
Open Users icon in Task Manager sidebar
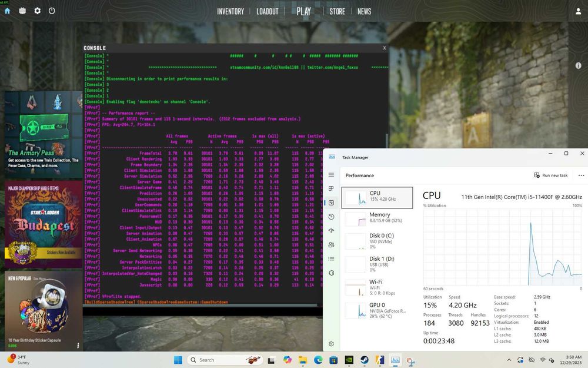pos(331,245)
